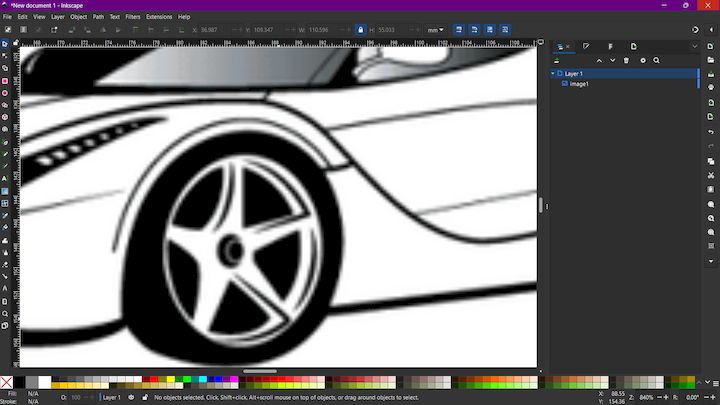720x405 pixels.
Task: Click the Cut scissors icon
Action: (x=711, y=175)
